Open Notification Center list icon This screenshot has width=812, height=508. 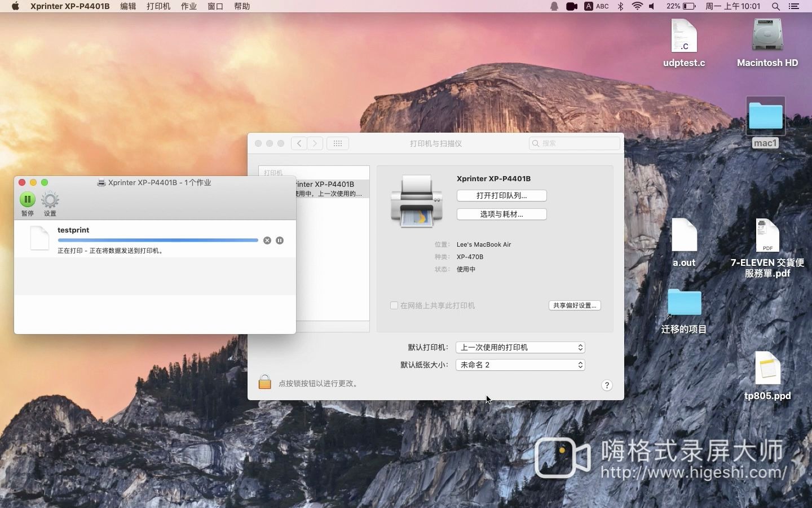794,6
